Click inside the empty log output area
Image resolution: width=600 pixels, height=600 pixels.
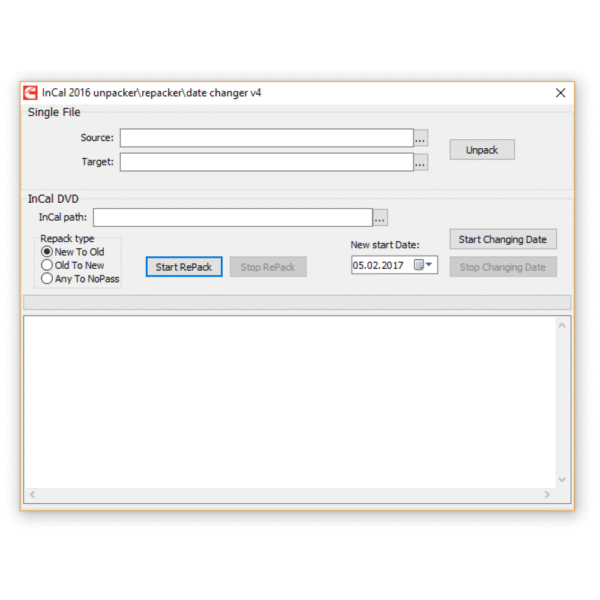(x=290, y=402)
